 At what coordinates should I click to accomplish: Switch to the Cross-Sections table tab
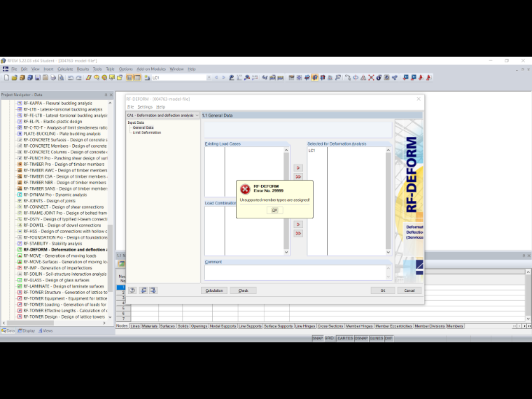click(x=330, y=326)
